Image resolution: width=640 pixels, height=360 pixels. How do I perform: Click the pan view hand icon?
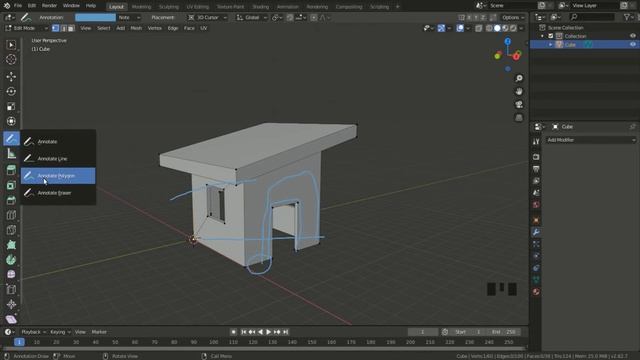coord(519,91)
